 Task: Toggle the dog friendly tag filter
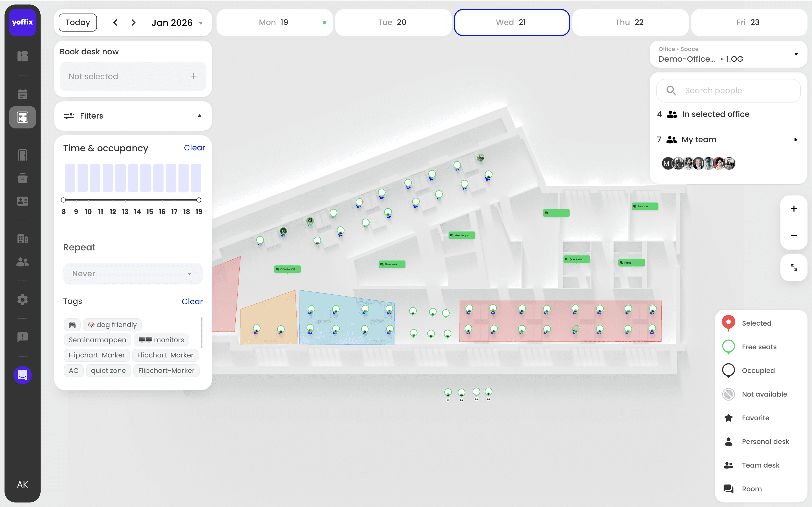point(112,324)
